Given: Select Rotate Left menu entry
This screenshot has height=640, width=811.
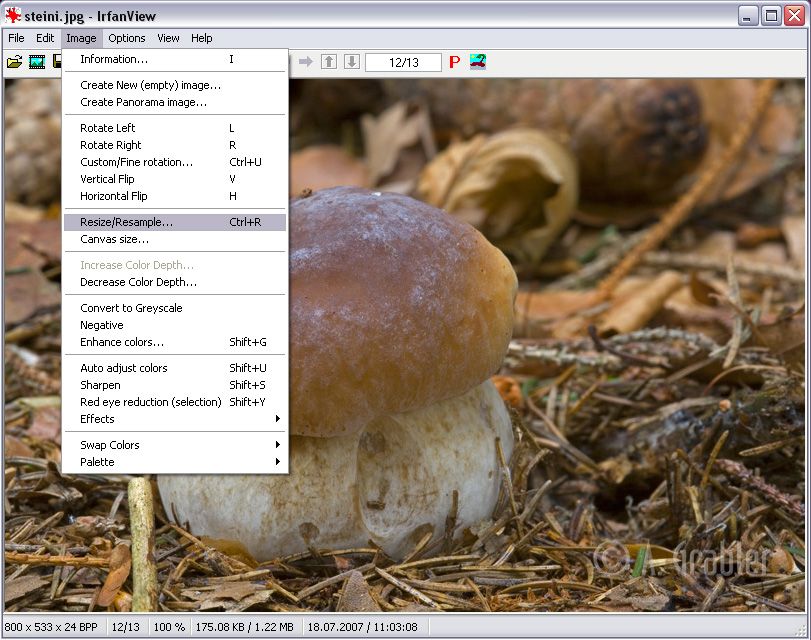Looking at the screenshot, I should tap(108, 128).
